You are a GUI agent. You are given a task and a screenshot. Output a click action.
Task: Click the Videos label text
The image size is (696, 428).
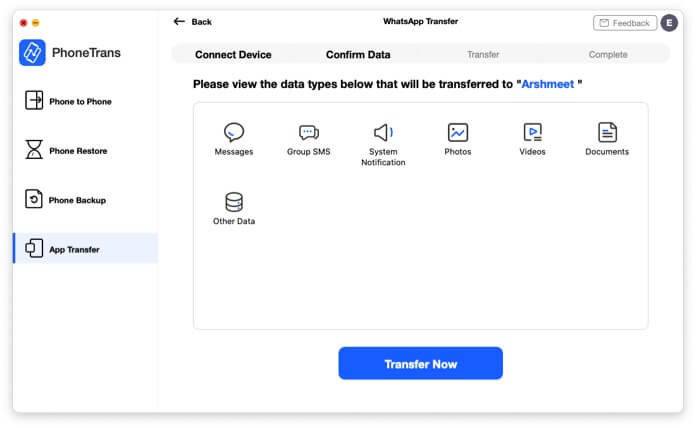[532, 151]
